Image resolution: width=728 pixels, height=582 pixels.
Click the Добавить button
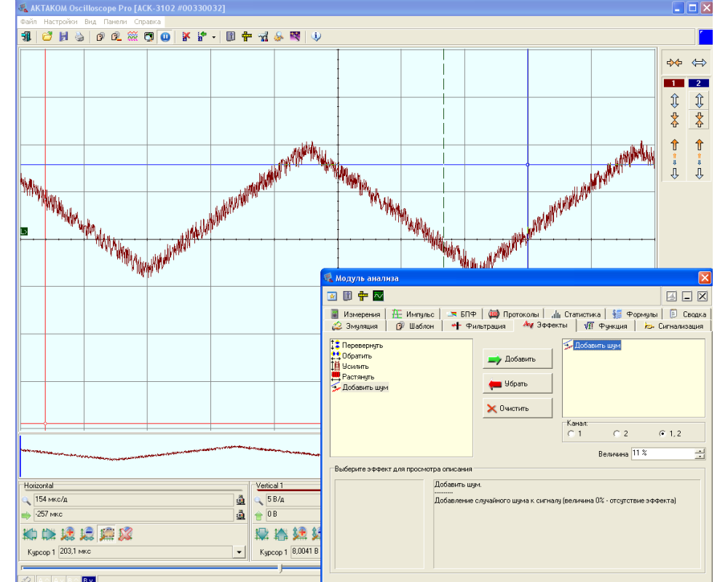[x=517, y=359]
